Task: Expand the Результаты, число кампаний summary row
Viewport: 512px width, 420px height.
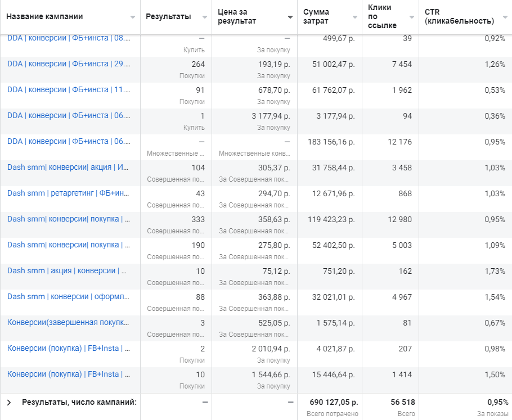Action: pos(9,402)
